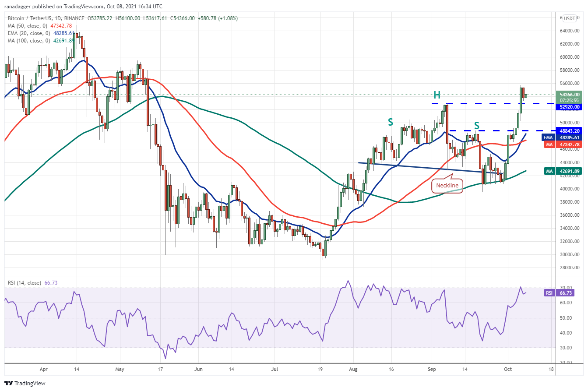Screen dimensions: 588x391
Task: Click the Aug date axis label
Action: coord(354,369)
